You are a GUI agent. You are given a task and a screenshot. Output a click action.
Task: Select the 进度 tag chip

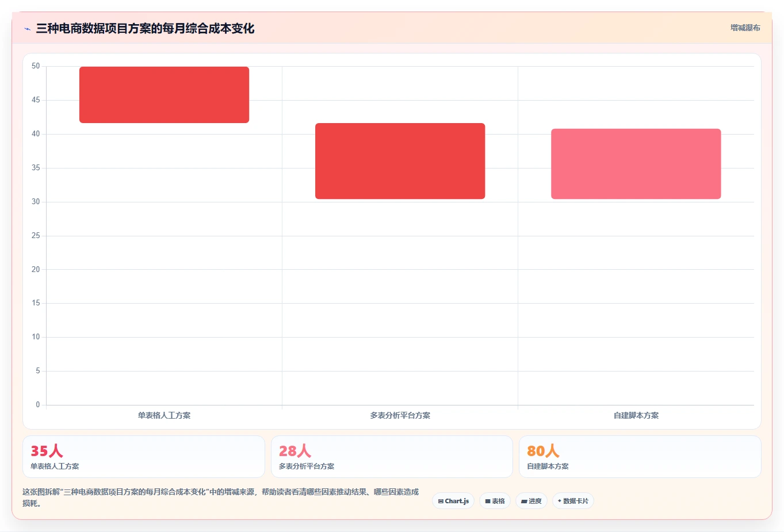(531, 501)
